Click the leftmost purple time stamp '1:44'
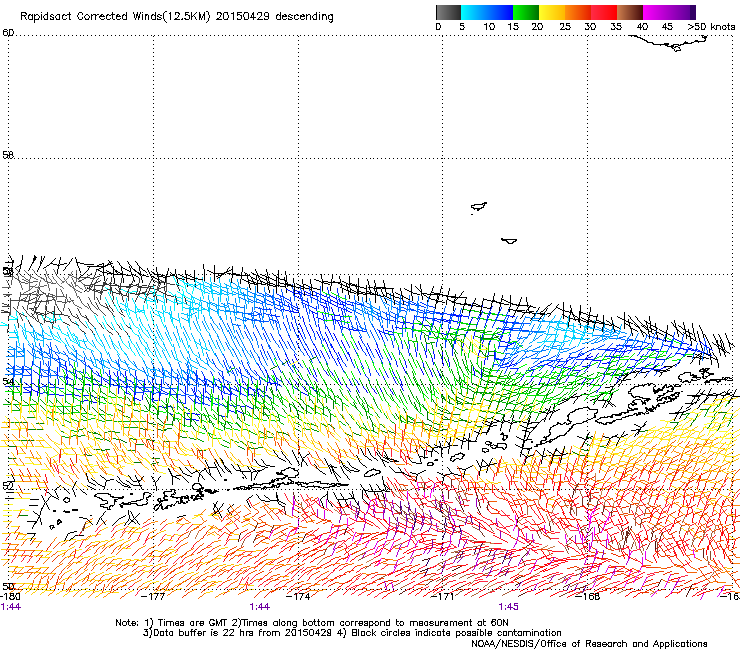The height and width of the screenshot is (650, 740). (x=11, y=607)
